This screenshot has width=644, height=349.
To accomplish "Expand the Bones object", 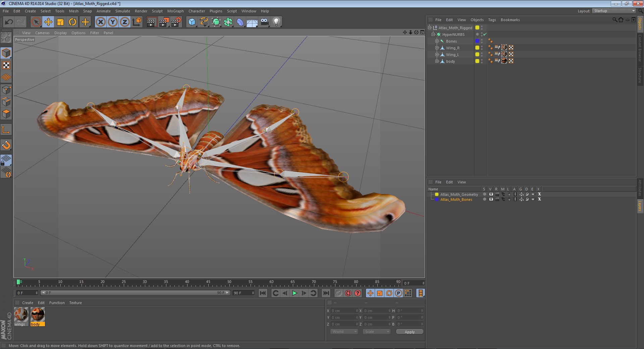I will point(437,41).
